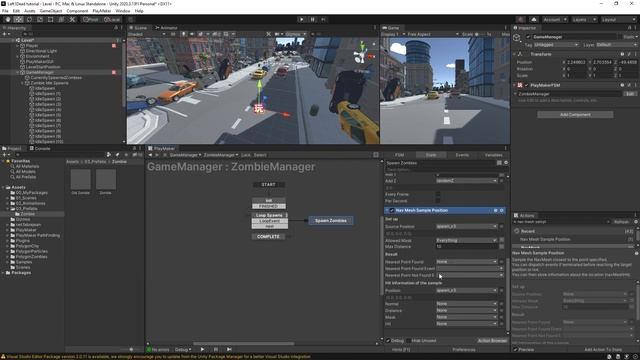Open the Layout dropdown
Viewport: 640px width, 360px height.
pos(618,20)
